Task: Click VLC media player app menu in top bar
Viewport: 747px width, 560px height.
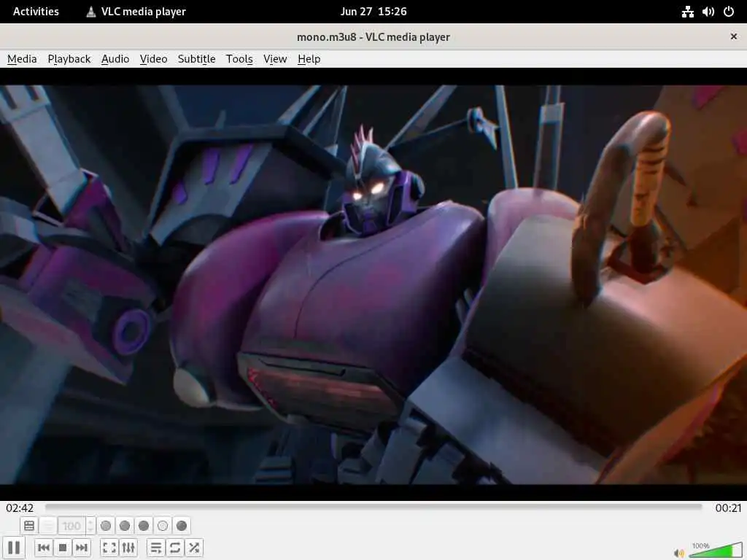Action: [136, 12]
